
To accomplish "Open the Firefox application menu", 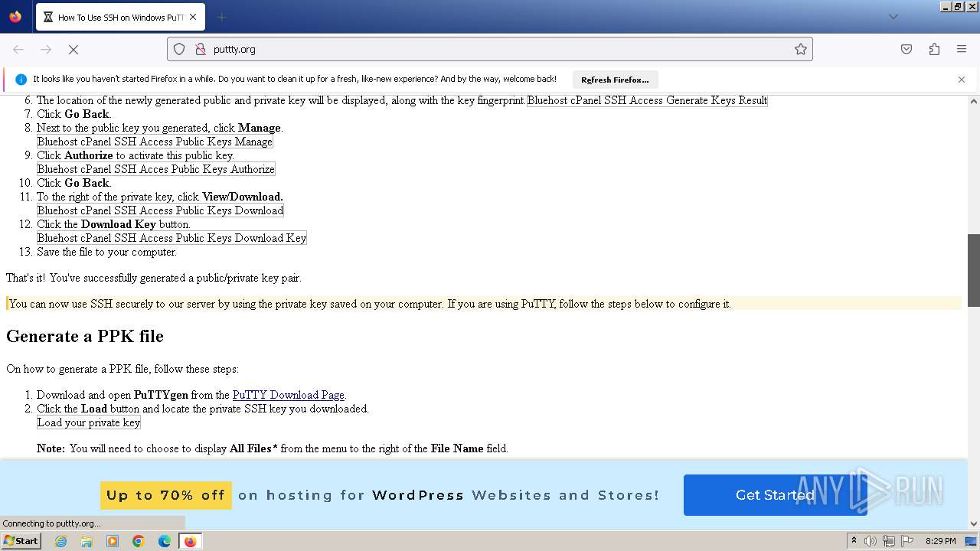I will [962, 49].
